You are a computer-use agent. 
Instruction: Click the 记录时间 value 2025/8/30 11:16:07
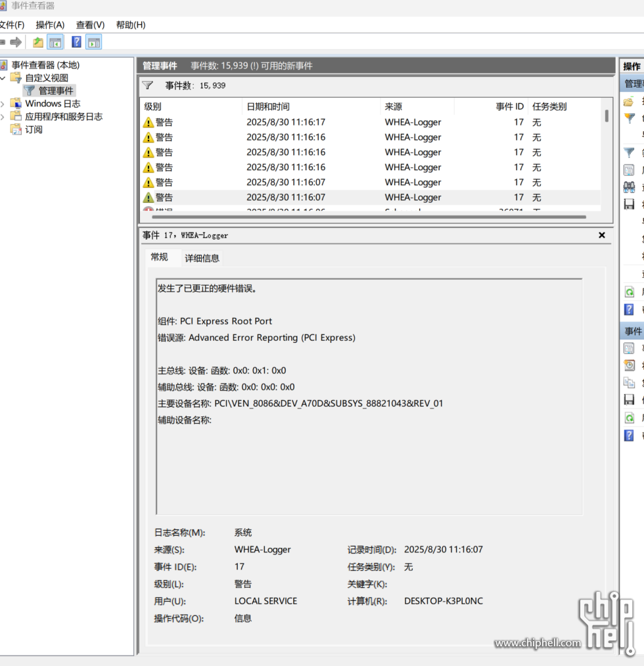coord(444,550)
